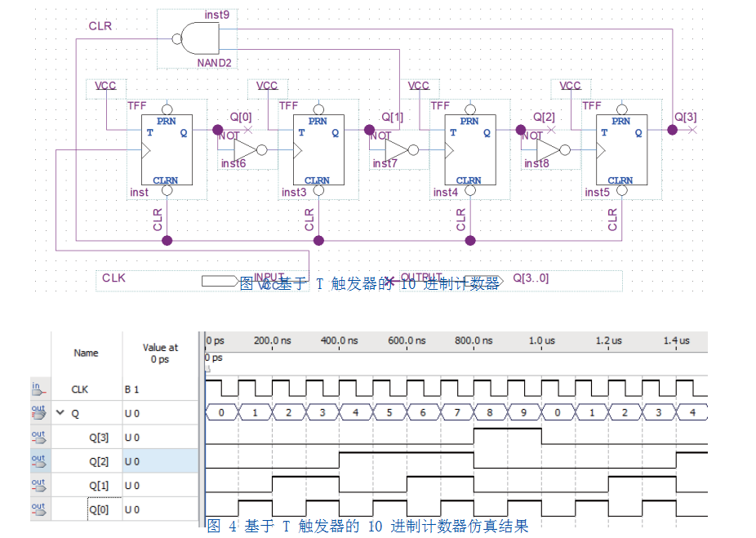Click the Q bus output icon in waveform list
Image resolution: width=756 pixels, height=538 pixels.
(x=38, y=413)
